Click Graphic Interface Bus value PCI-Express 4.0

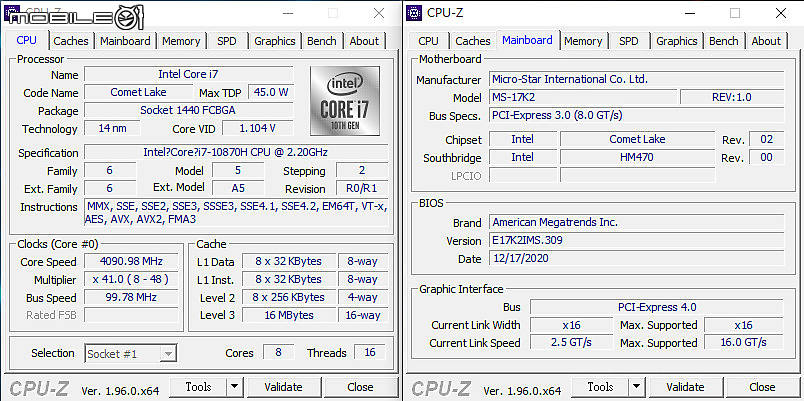[657, 307]
